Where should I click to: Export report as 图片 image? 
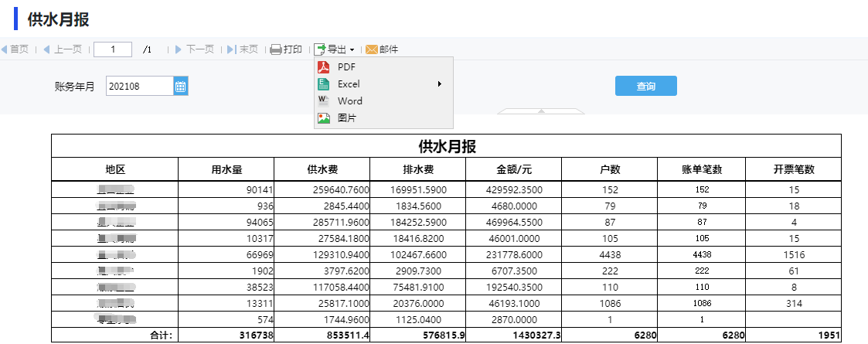pyautogui.click(x=383, y=118)
